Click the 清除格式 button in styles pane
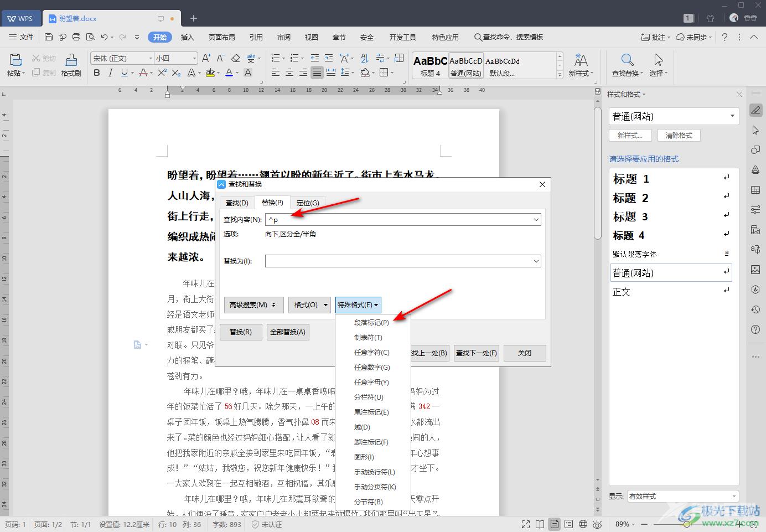Viewport: 766px width, 532px height. tap(679, 135)
